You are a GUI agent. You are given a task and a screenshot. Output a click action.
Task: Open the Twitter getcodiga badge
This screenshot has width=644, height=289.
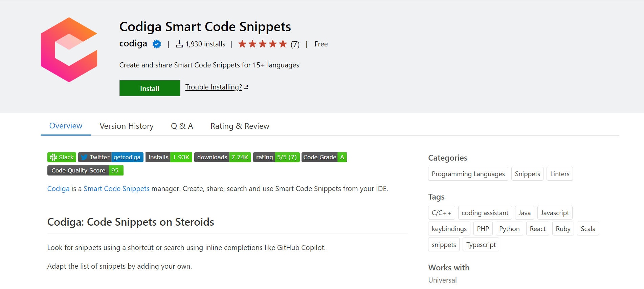coord(111,157)
